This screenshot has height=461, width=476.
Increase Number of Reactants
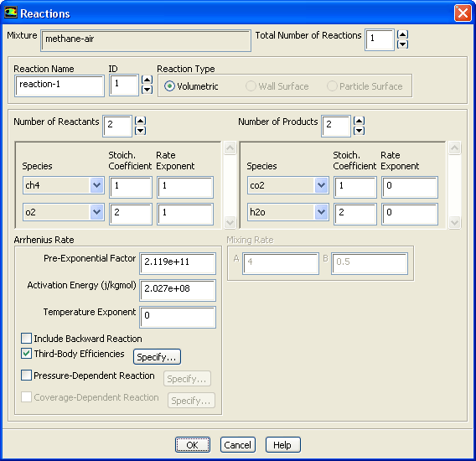[x=140, y=121]
